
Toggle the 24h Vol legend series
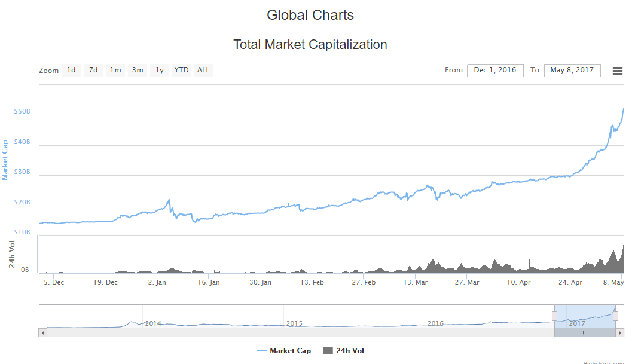coord(343,351)
